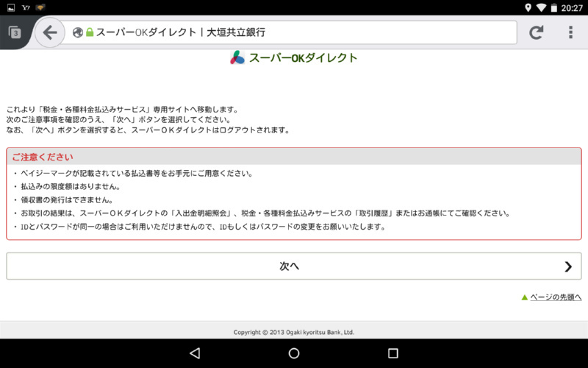Click the スーパーOKダイレクト logo icon
Viewport: 588px width, 368px height.
tap(237, 57)
